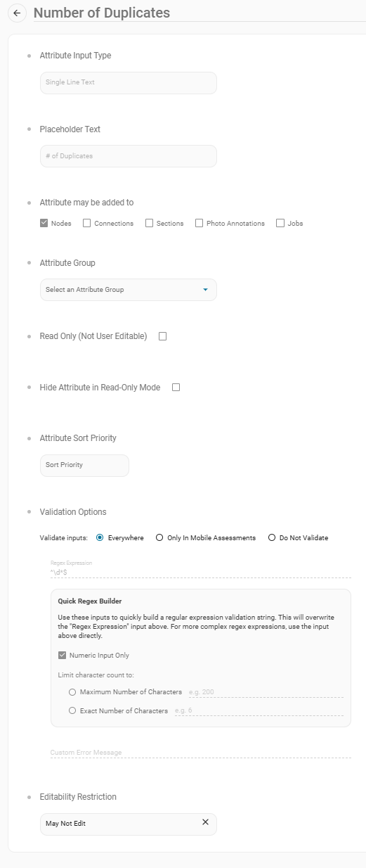This screenshot has height=868, width=366.
Task: Focus the Regex Expression field
Action: pyautogui.click(x=201, y=572)
